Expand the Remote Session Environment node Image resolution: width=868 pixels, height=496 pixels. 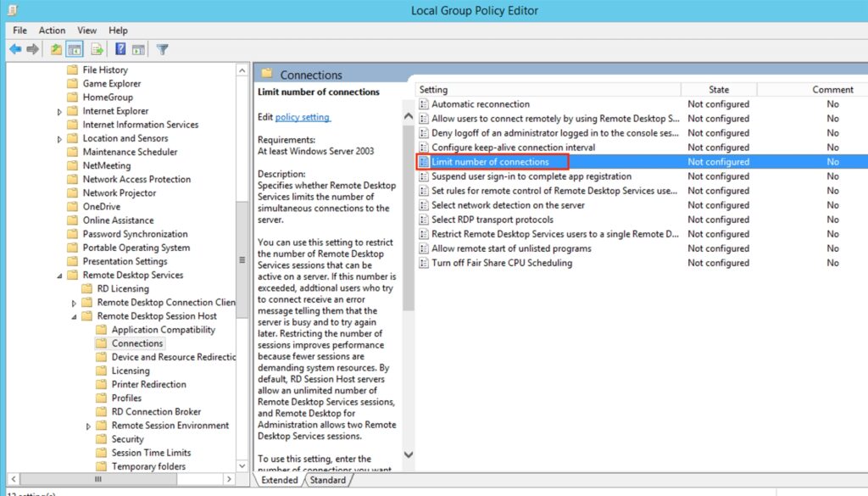click(88, 426)
